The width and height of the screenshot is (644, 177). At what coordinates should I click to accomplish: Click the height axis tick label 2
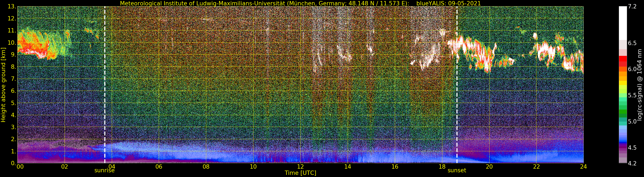click(x=14, y=139)
